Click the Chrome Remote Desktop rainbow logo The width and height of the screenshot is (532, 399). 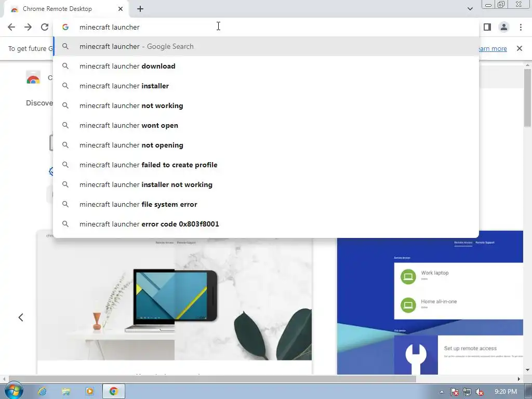[x=33, y=78]
